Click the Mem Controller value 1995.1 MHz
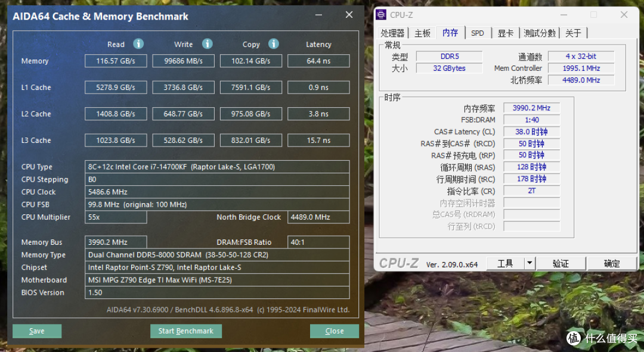Screen dimensions: 644x352 click(581, 68)
